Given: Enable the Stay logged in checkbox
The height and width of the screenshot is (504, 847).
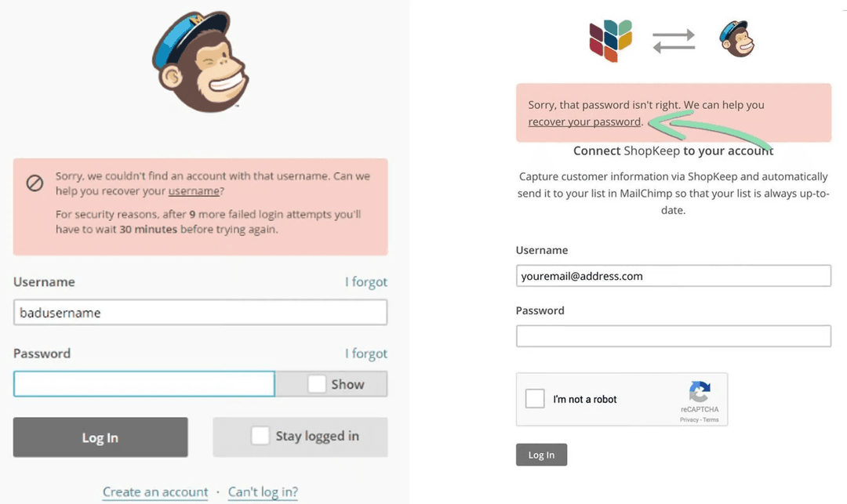Looking at the screenshot, I should point(260,436).
